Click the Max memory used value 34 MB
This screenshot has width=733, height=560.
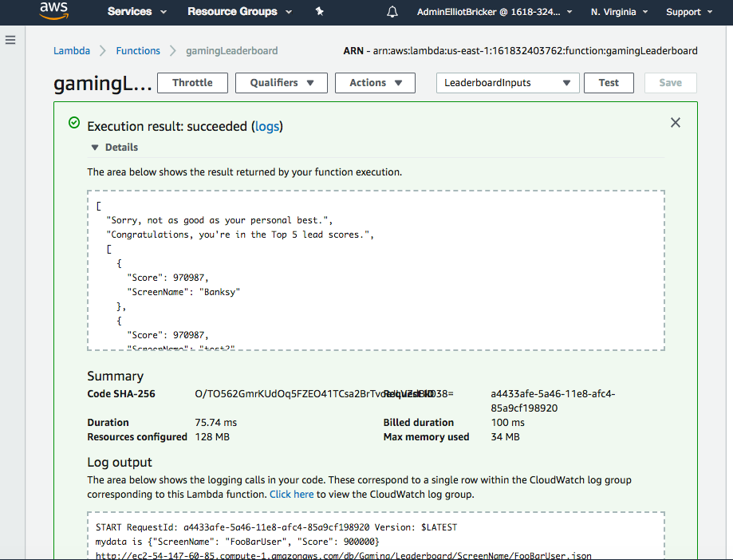tap(506, 437)
